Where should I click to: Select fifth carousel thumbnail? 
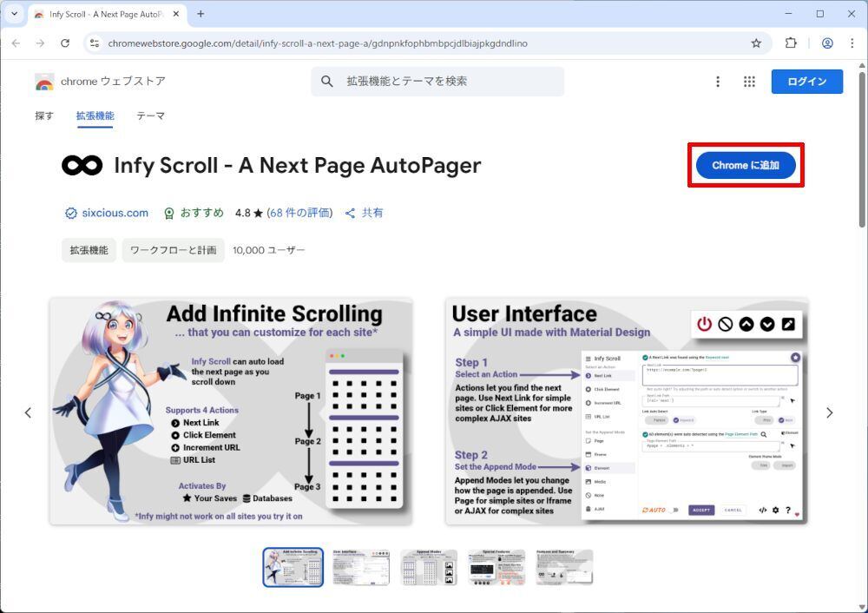pos(565,567)
